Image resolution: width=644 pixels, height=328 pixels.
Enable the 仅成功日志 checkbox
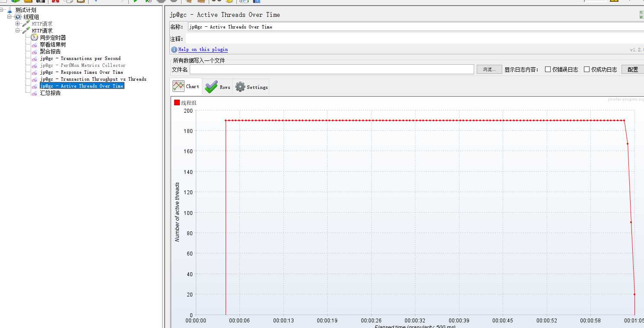587,69
